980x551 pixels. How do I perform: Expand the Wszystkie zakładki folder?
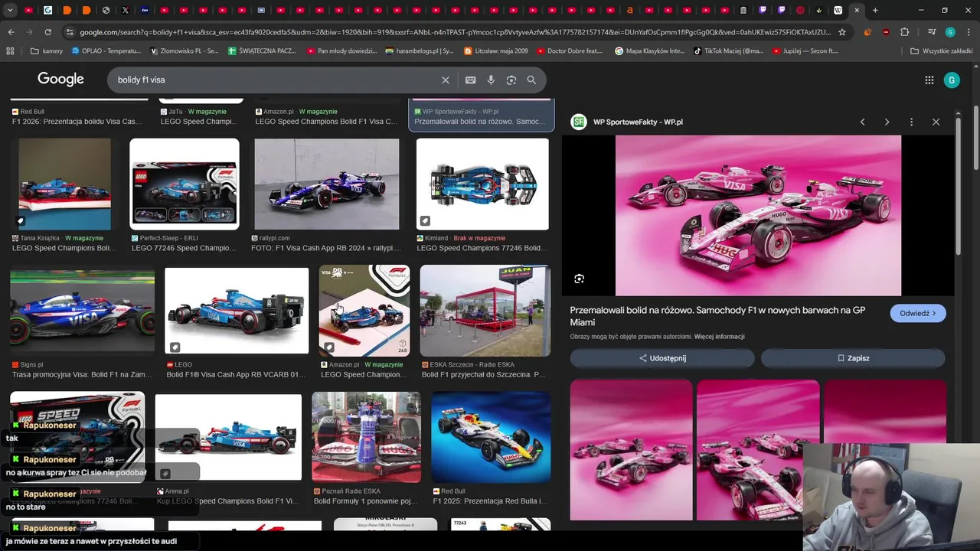pyautogui.click(x=941, y=51)
